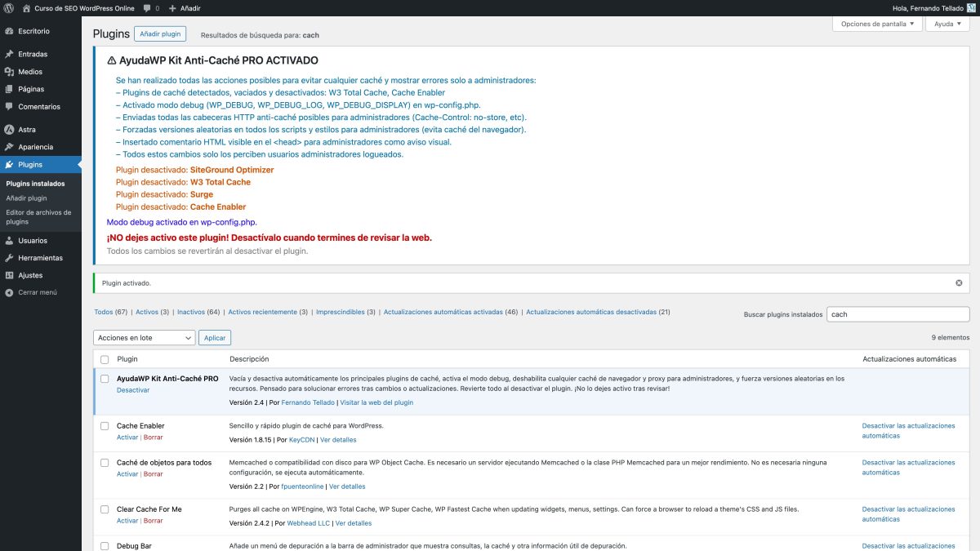Tick the Cache Enabler plugin checkbox
Viewport: 980px width, 551px height.
coord(105,426)
